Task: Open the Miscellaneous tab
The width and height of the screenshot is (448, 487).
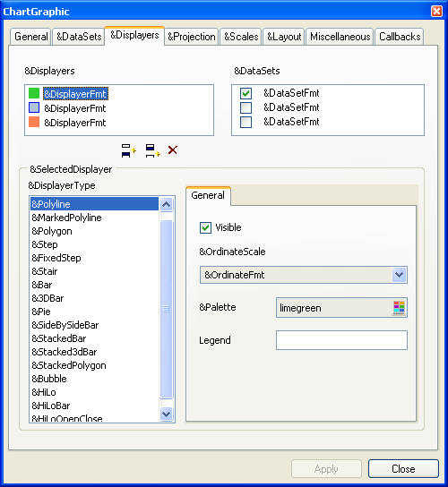Action: point(340,37)
